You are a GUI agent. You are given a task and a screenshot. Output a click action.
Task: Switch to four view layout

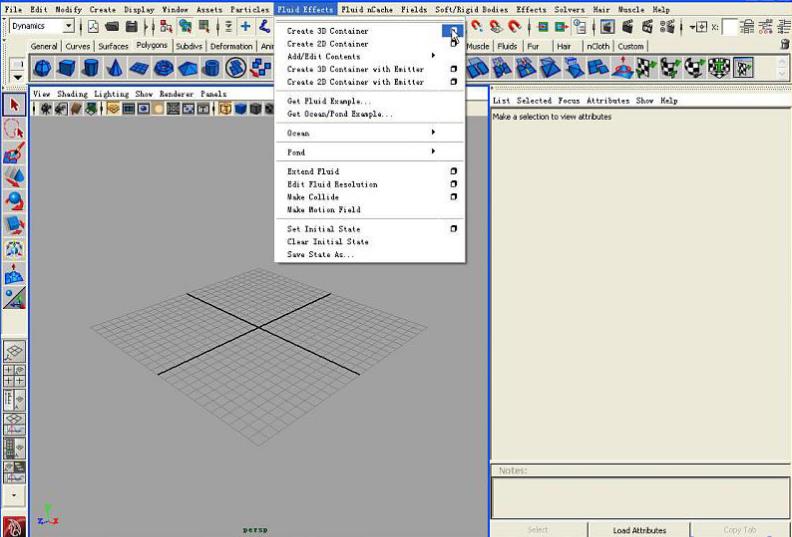point(14,375)
